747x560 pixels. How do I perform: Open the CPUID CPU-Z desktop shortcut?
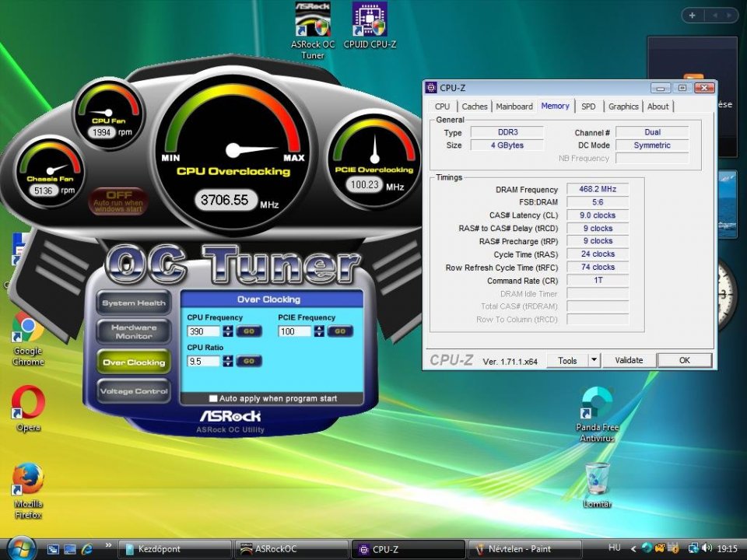click(370, 26)
